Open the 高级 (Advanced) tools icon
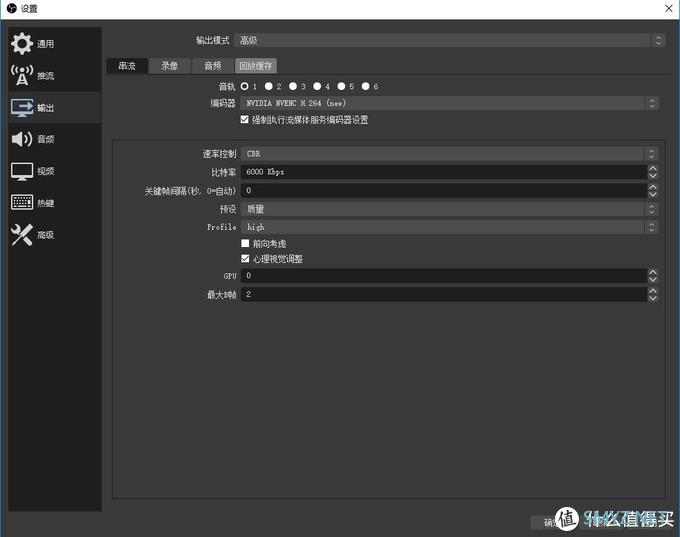This screenshot has width=680, height=537. [22, 235]
